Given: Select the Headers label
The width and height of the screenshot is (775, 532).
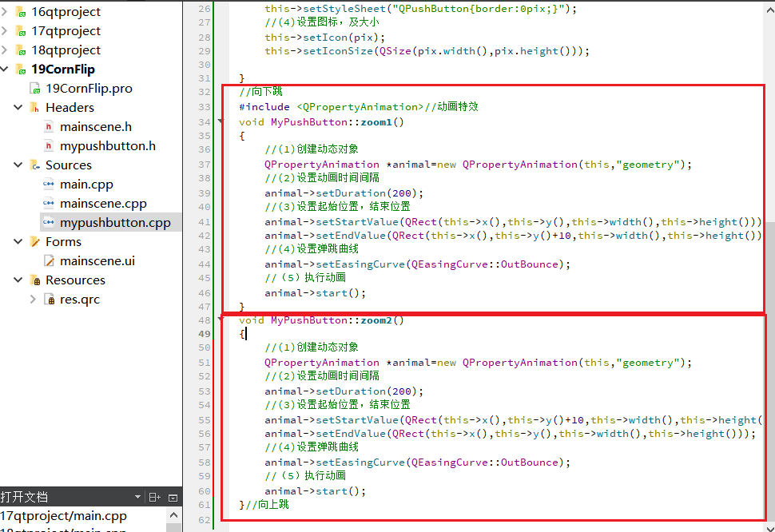Looking at the screenshot, I should pyautogui.click(x=70, y=108).
